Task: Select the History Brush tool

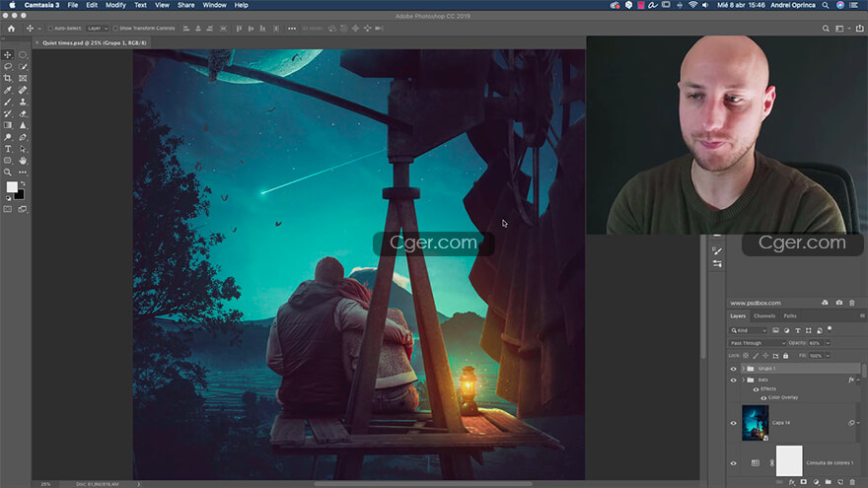Action: coord(8,113)
